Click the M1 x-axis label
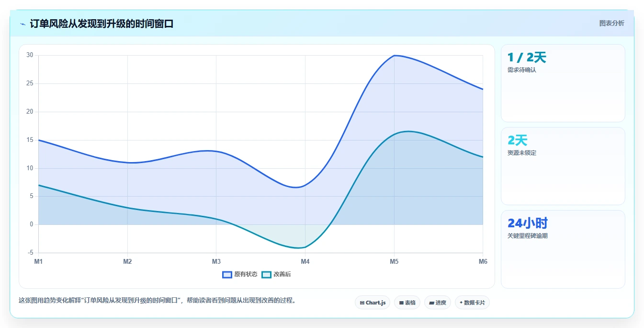Viewport: 644px width, 328px height. click(38, 261)
